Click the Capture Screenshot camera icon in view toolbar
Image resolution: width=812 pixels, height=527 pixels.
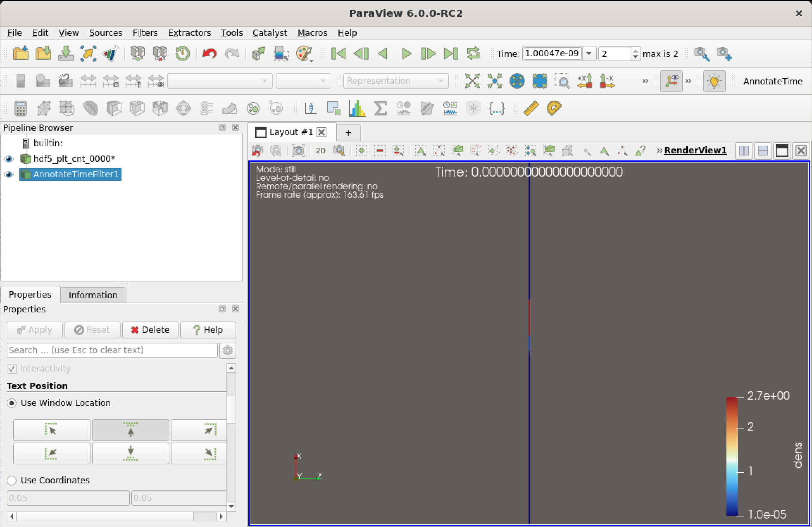tap(298, 151)
